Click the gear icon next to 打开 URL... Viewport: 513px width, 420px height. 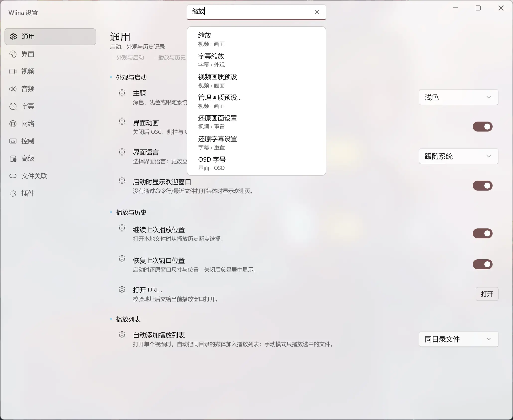pos(122,290)
